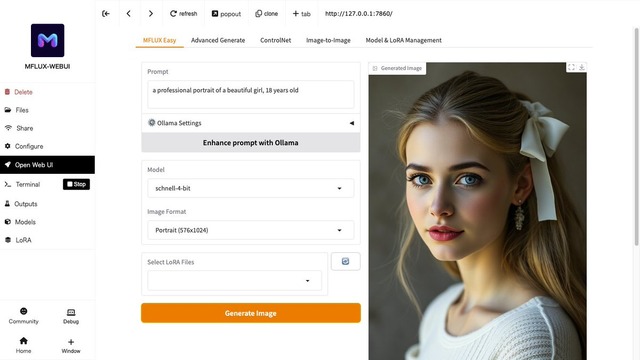Stop the running Terminal process
640x360 pixels.
pos(76,184)
